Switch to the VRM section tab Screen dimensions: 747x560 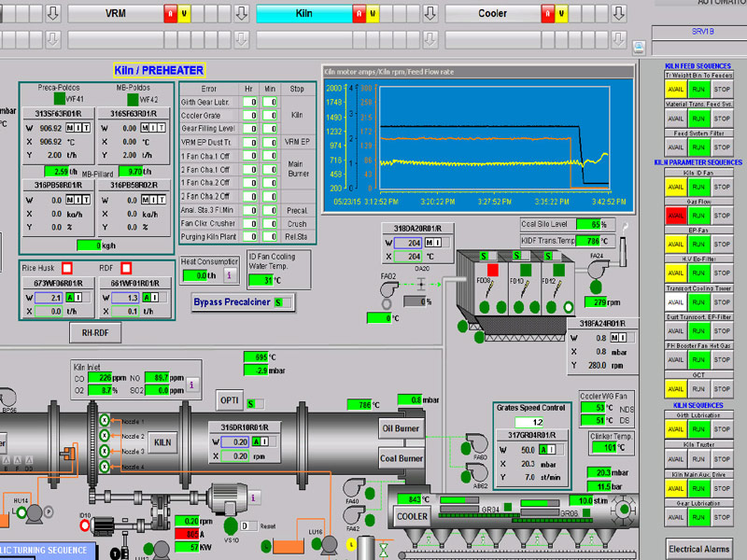pyautogui.click(x=116, y=14)
